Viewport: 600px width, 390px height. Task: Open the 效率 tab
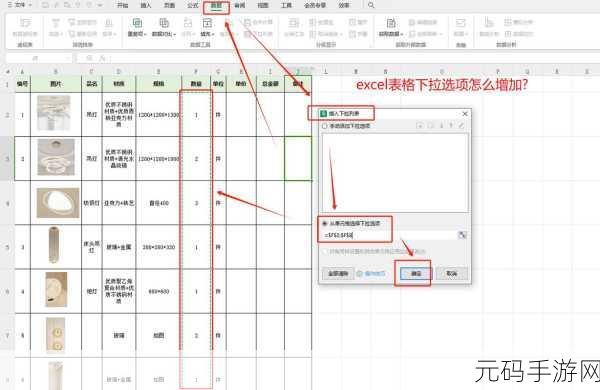pos(344,5)
